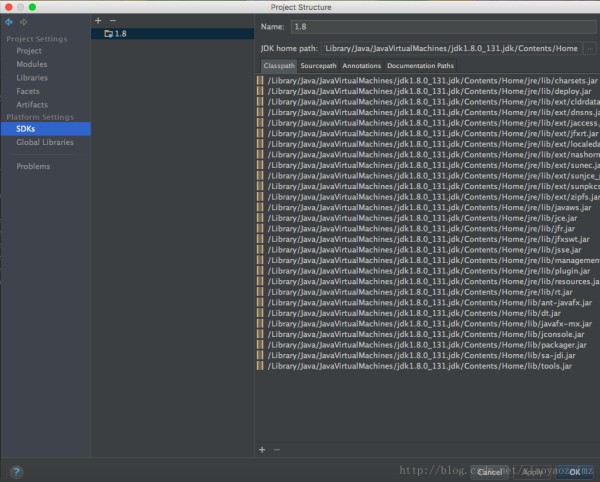600x482 pixels.
Task: Remove classpath entry with bottom minus icon
Action: pyautogui.click(x=277, y=450)
